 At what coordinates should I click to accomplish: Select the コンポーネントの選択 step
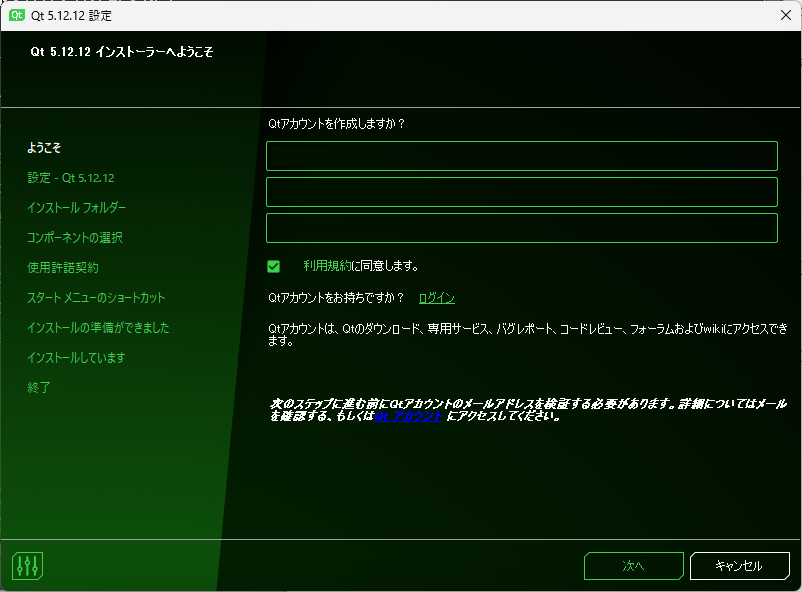[x=75, y=237]
